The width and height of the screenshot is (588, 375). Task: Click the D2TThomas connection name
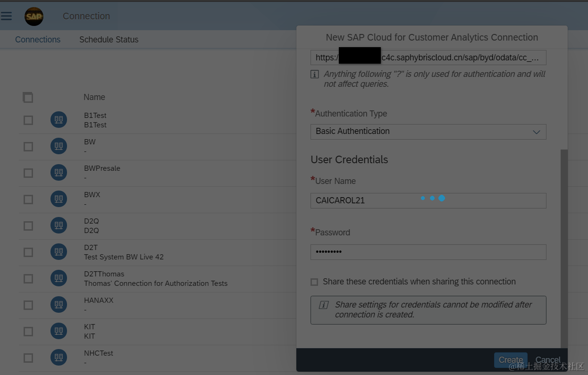104,274
